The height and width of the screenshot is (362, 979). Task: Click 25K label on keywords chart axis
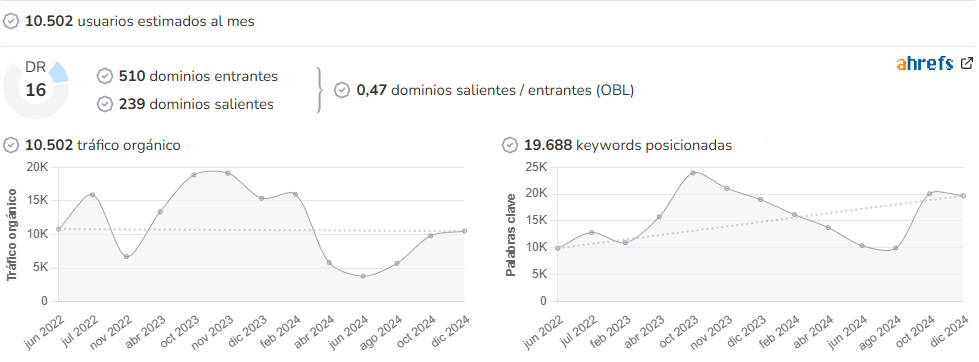click(x=535, y=167)
